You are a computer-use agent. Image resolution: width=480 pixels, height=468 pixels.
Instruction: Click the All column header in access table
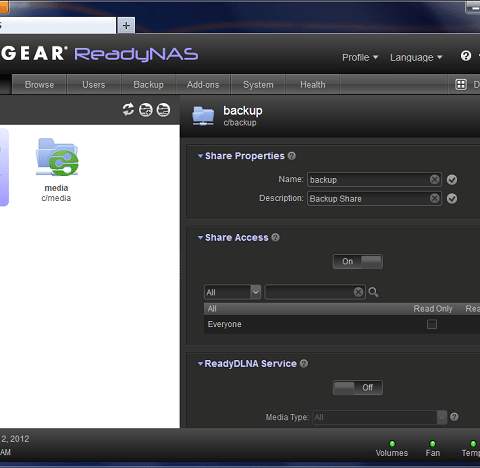click(x=212, y=309)
